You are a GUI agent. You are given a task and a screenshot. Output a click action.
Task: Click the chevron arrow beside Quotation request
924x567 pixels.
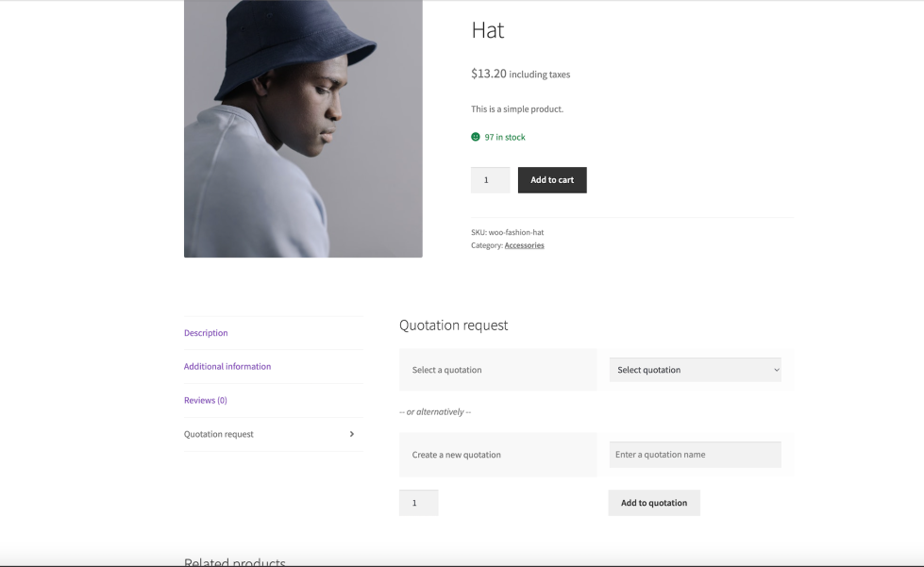(x=352, y=434)
